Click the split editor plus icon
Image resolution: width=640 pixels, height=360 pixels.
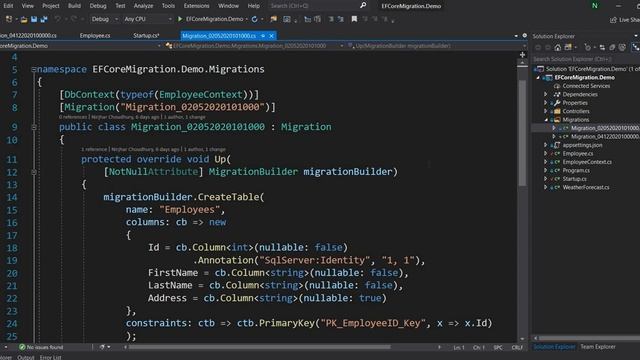(x=522, y=55)
